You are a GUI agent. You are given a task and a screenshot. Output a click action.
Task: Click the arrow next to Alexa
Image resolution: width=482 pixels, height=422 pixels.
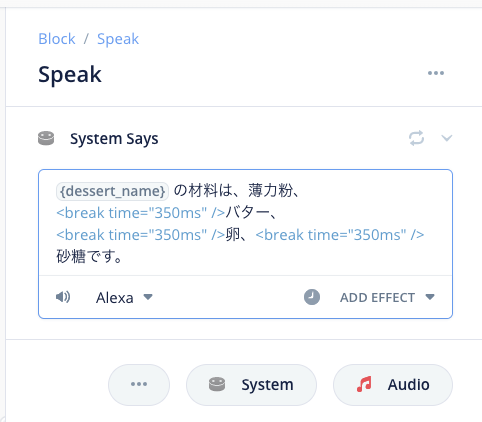(148, 296)
